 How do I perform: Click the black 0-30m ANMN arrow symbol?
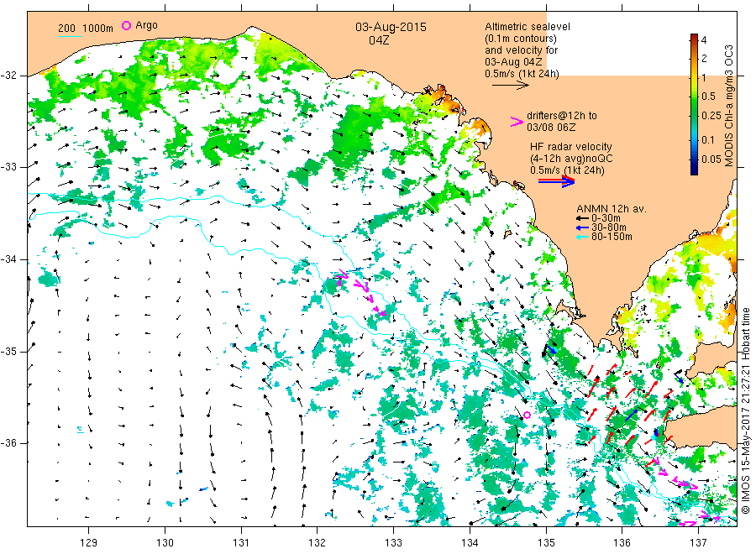point(583,219)
